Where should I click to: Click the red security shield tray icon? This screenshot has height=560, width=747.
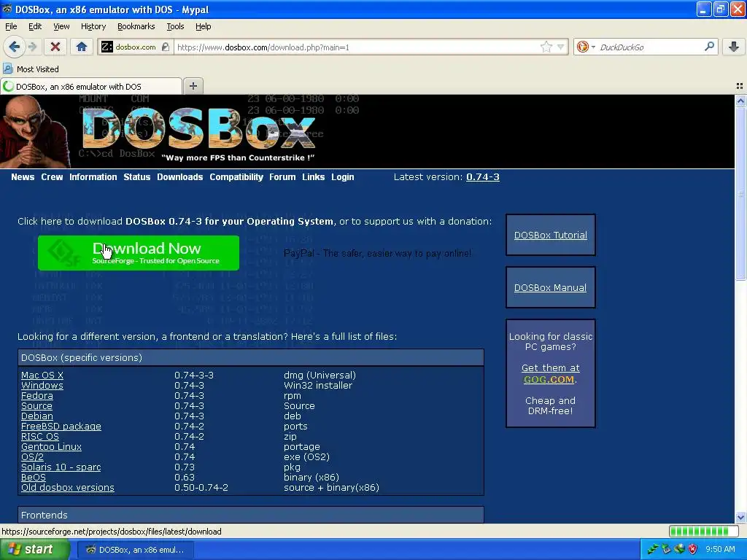click(x=693, y=550)
